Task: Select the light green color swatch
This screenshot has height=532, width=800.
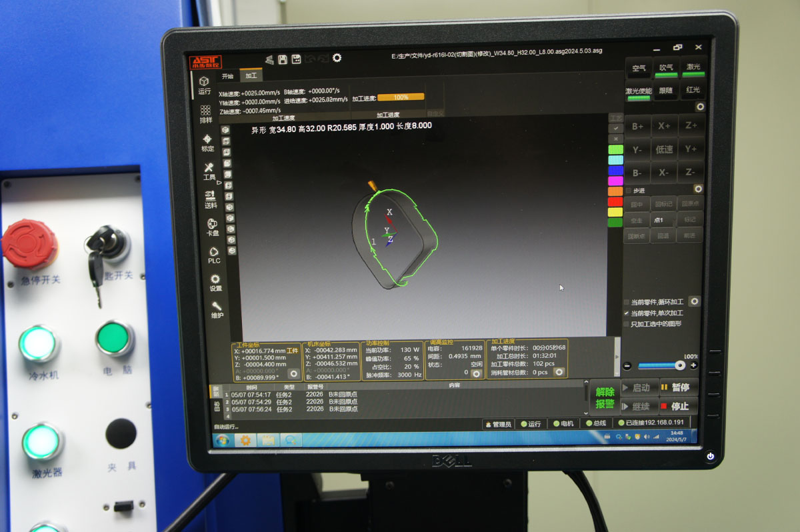Action: tap(616, 149)
